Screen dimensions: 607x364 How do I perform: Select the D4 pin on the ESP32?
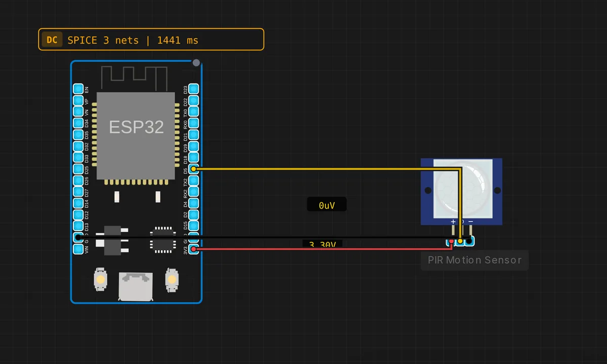pyautogui.click(x=193, y=203)
